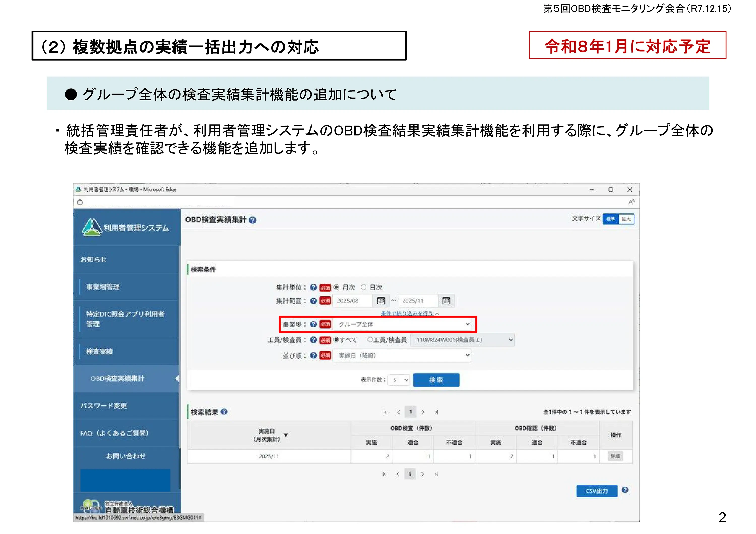Select 月次 radio button

336,287
